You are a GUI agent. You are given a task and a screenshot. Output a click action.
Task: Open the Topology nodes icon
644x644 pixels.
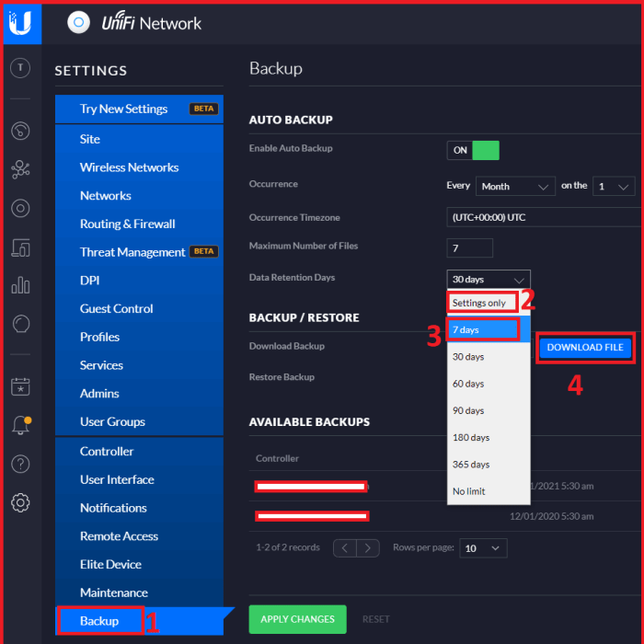coord(20,169)
